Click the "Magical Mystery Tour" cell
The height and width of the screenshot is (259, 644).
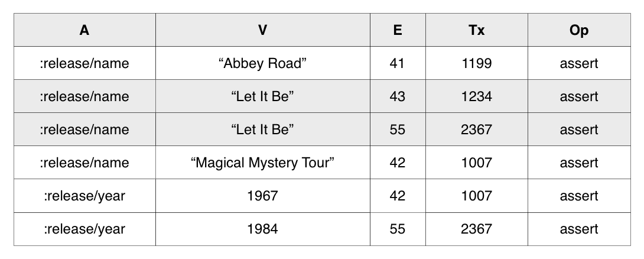coord(263,163)
